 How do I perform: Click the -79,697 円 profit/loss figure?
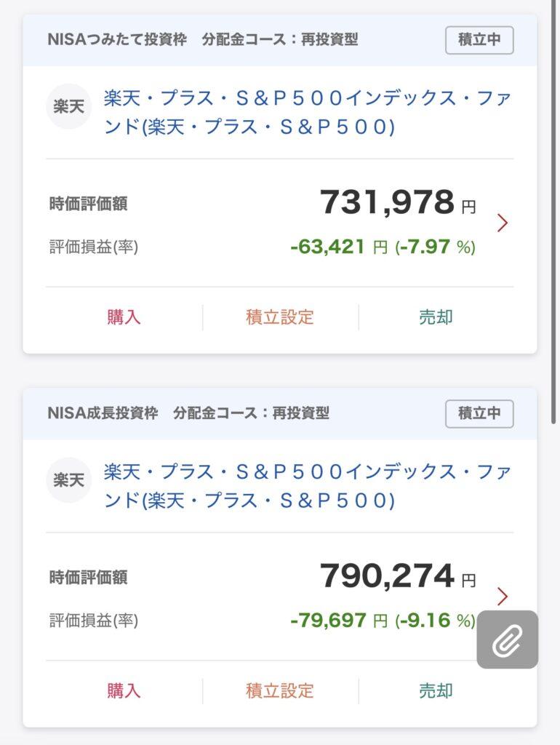pyautogui.click(x=338, y=621)
